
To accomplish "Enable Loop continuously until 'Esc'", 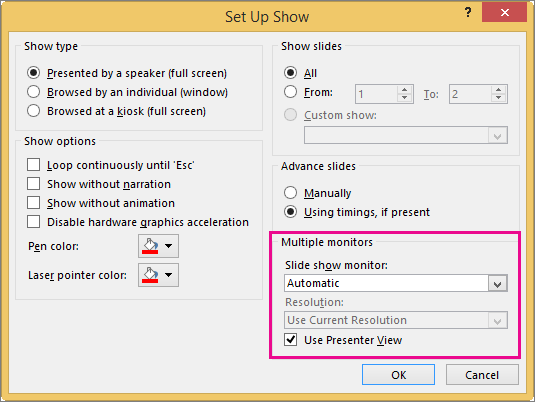I will (33, 165).
